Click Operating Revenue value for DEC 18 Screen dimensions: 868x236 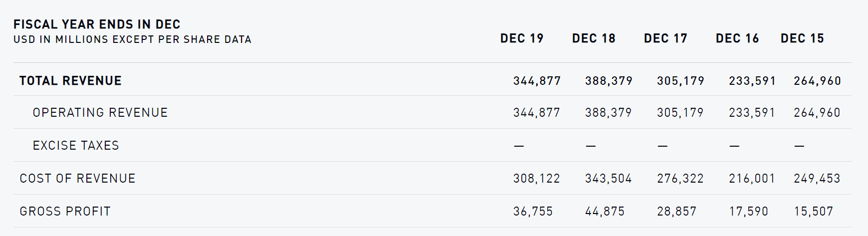(609, 113)
